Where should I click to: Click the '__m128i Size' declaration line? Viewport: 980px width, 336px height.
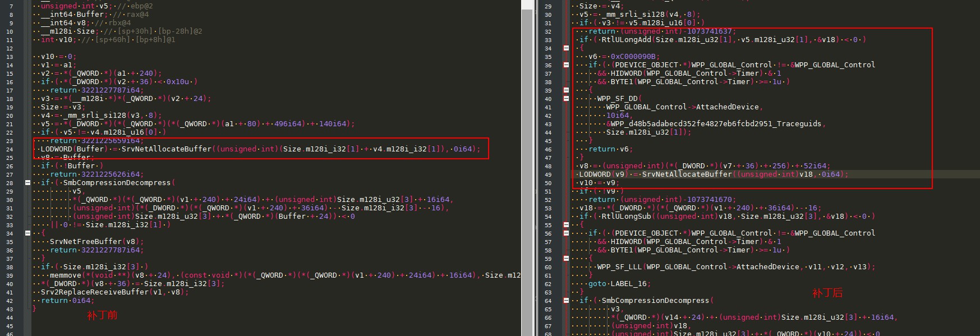(x=122, y=31)
